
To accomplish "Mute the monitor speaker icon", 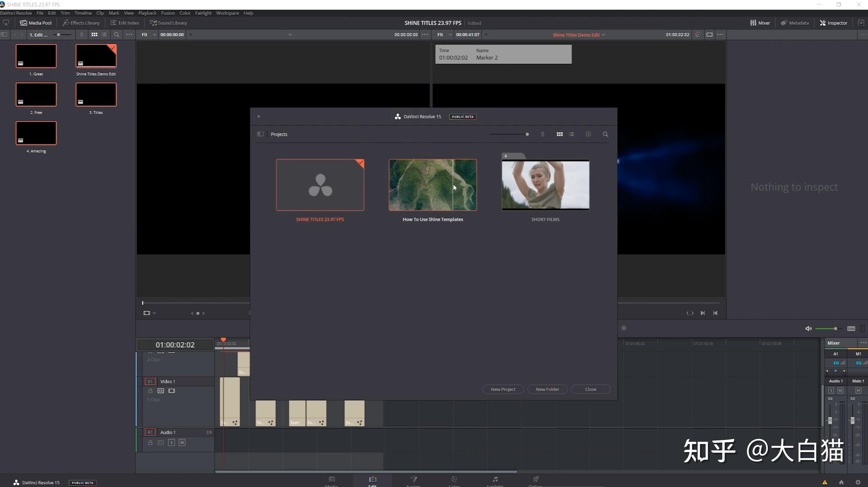I will coord(808,328).
